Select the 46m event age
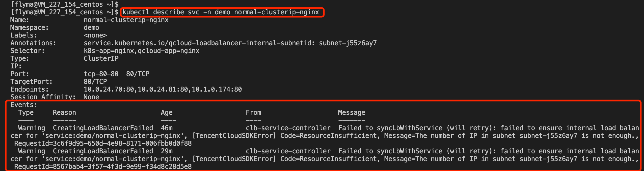Image resolution: width=644 pixels, height=171 pixels. point(167,128)
